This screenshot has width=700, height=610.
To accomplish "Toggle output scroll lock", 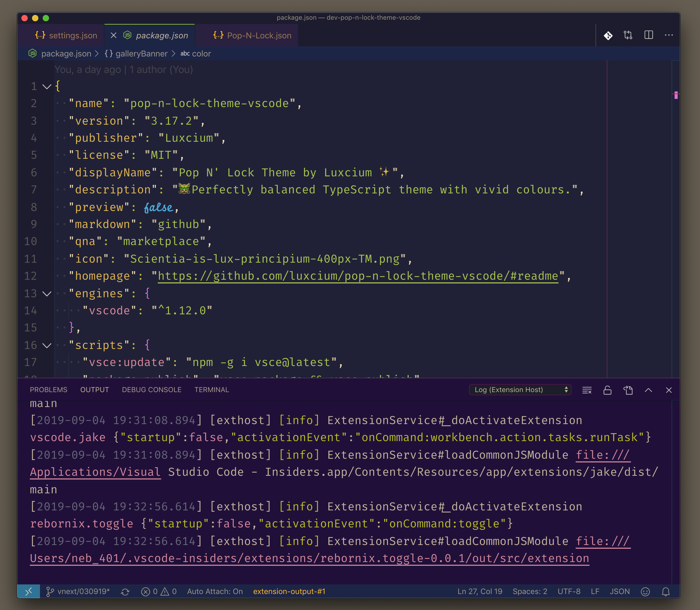I will pos(607,390).
